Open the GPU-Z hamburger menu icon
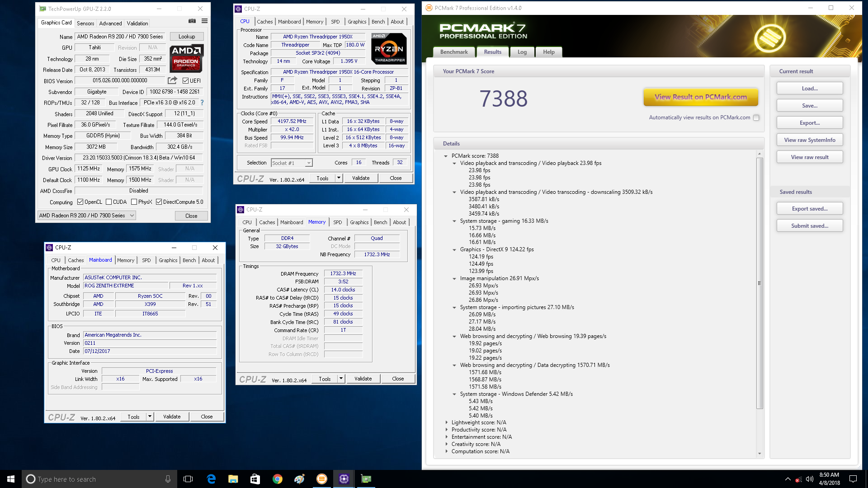The height and width of the screenshot is (488, 868). 204,21
